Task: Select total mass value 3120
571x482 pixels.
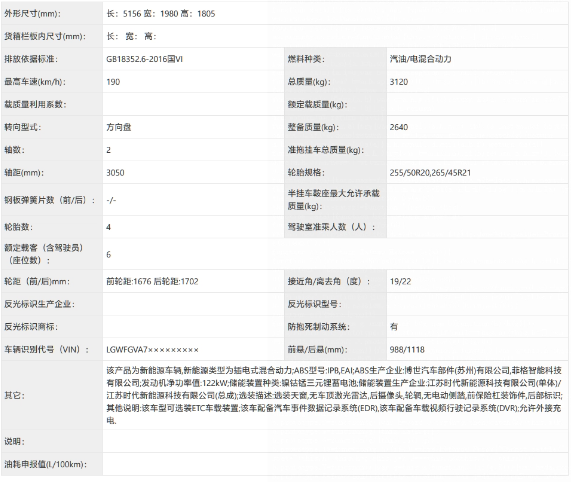Action: coord(399,82)
